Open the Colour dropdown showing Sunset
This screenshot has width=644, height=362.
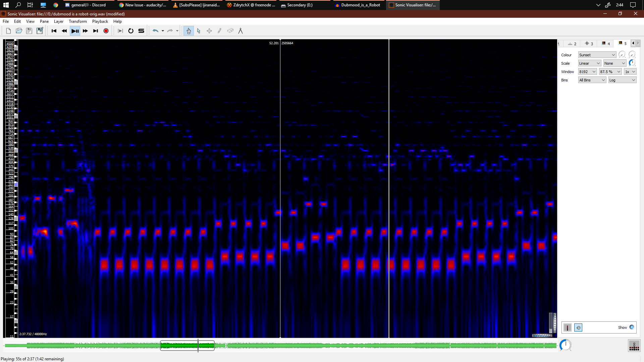597,55
